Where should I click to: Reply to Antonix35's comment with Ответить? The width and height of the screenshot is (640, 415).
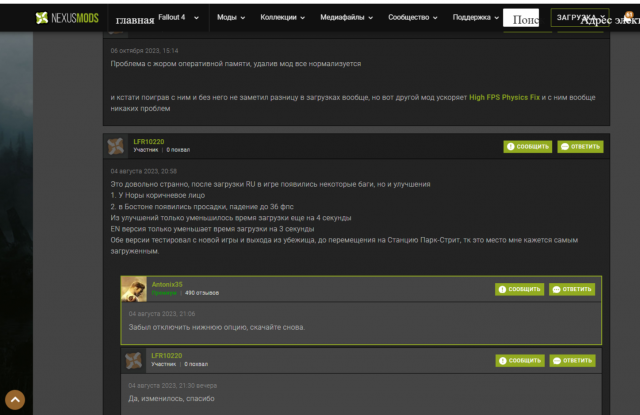(x=571, y=289)
